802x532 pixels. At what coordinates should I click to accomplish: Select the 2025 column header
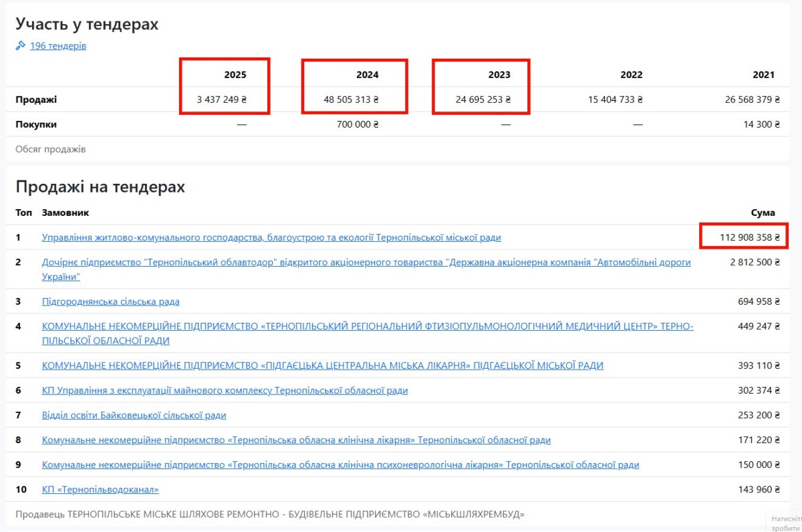pos(235,75)
